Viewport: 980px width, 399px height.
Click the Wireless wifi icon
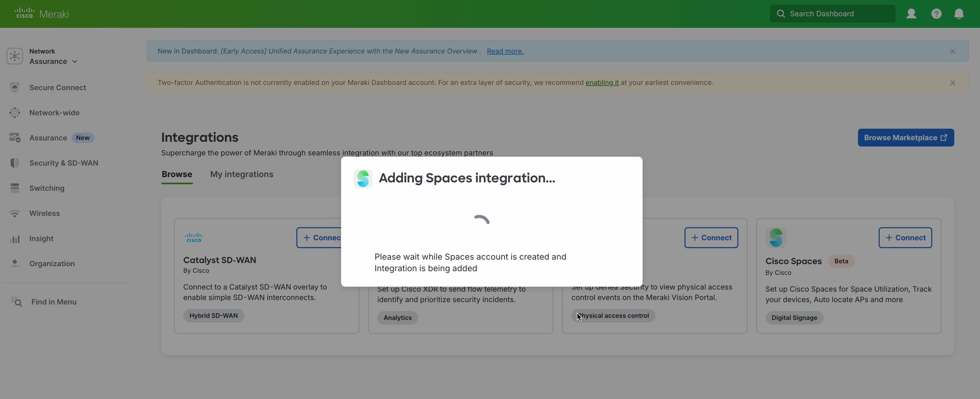coord(15,214)
